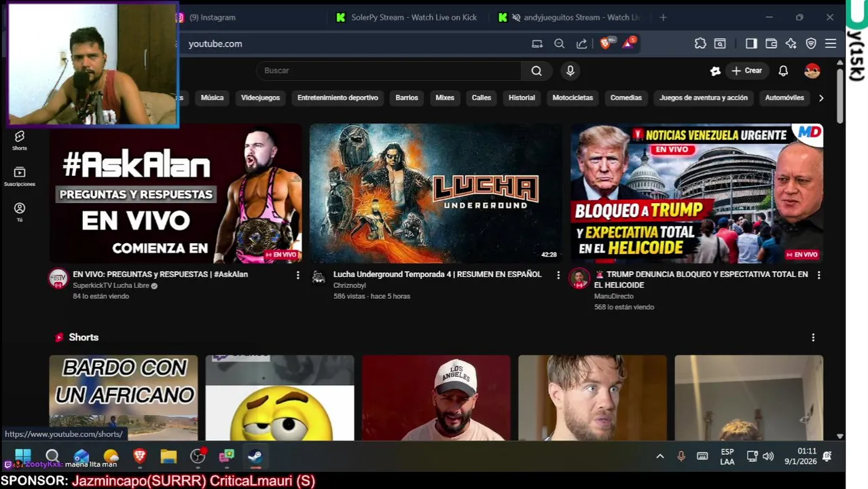Image resolution: width=868 pixels, height=489 pixels.
Task: Select the Videojuegos category chip
Action: (260, 98)
